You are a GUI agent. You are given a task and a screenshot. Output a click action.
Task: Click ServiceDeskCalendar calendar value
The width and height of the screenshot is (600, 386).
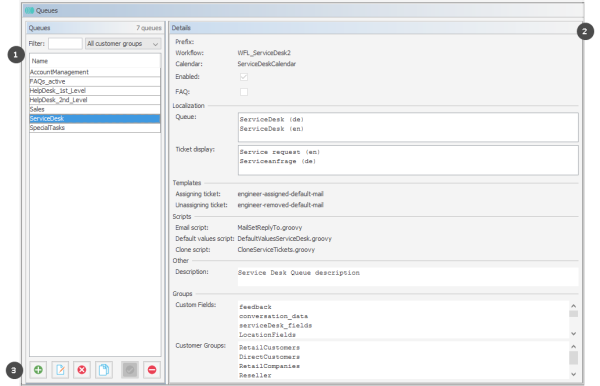coord(267,64)
